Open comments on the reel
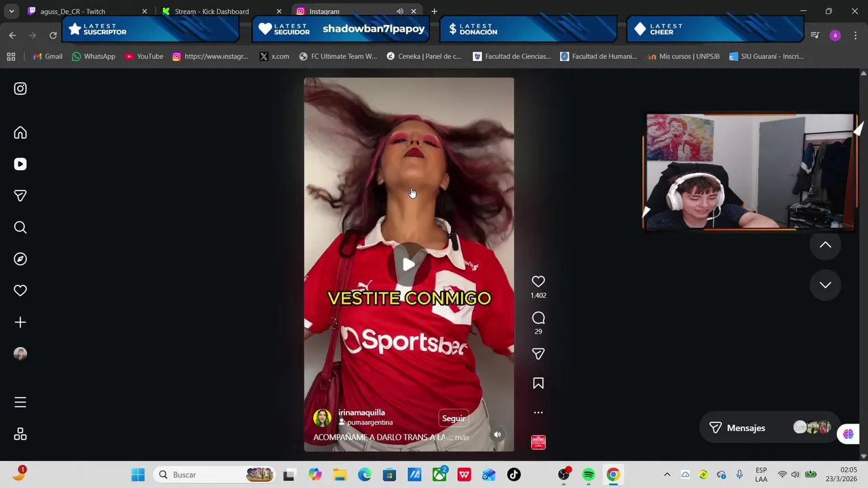 coord(538,318)
